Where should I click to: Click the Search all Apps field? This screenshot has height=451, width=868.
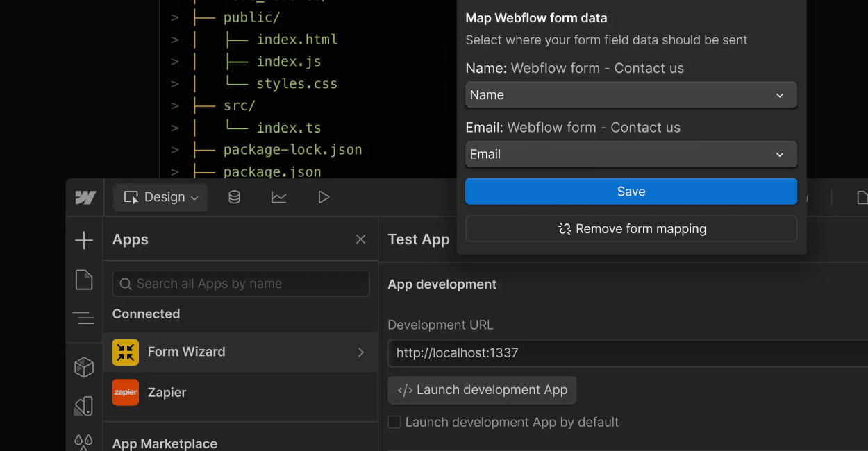tap(241, 284)
